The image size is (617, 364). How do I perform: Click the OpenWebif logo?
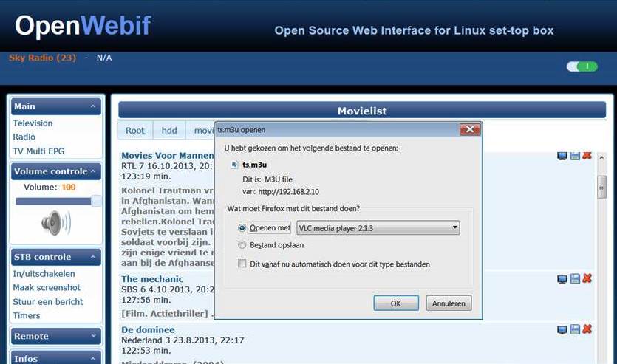coord(83,26)
